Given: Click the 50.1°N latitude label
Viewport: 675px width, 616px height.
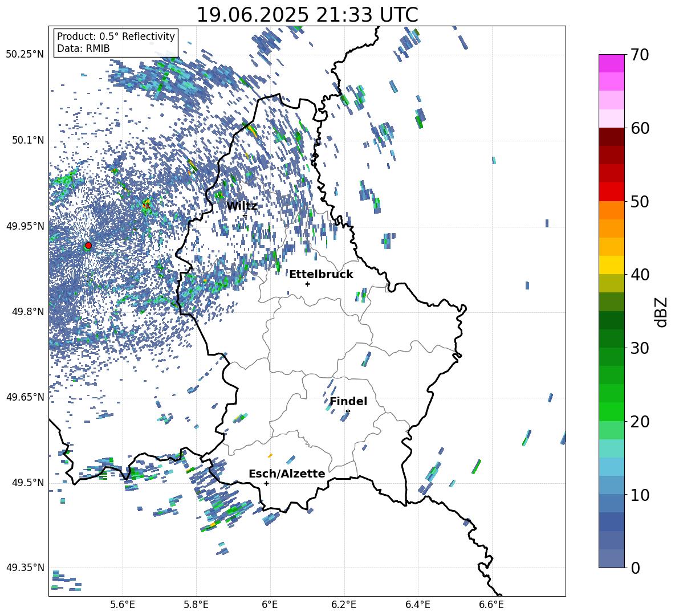Looking at the screenshot, I should click(x=27, y=141).
